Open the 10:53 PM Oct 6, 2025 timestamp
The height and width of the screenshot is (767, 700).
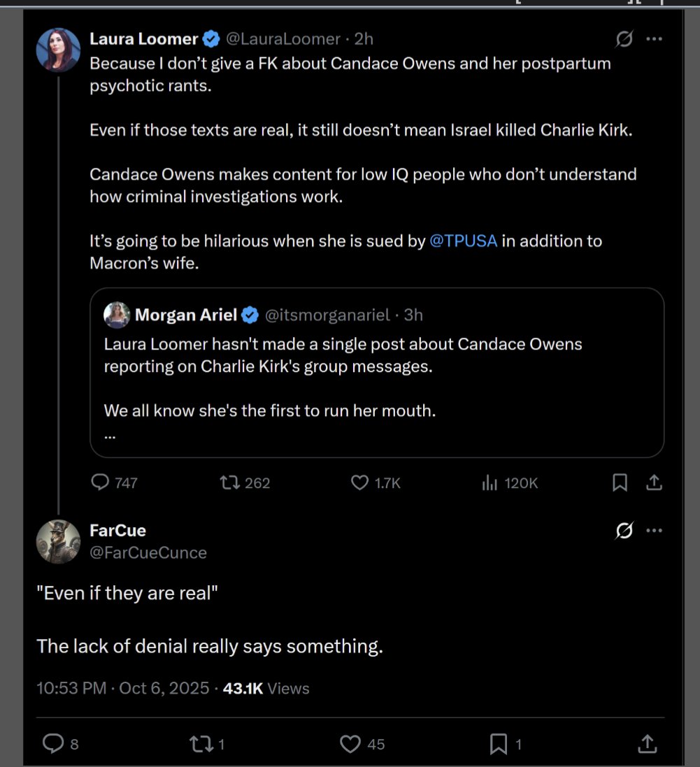pos(122,688)
